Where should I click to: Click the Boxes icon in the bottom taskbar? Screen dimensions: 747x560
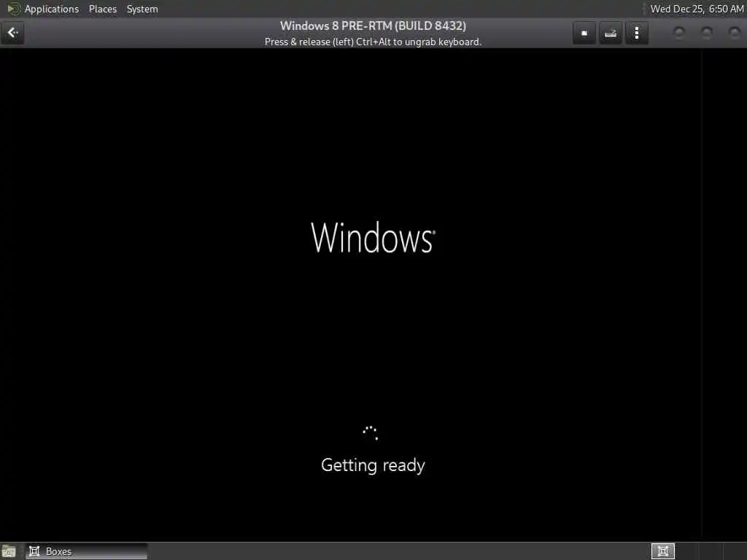pos(34,551)
